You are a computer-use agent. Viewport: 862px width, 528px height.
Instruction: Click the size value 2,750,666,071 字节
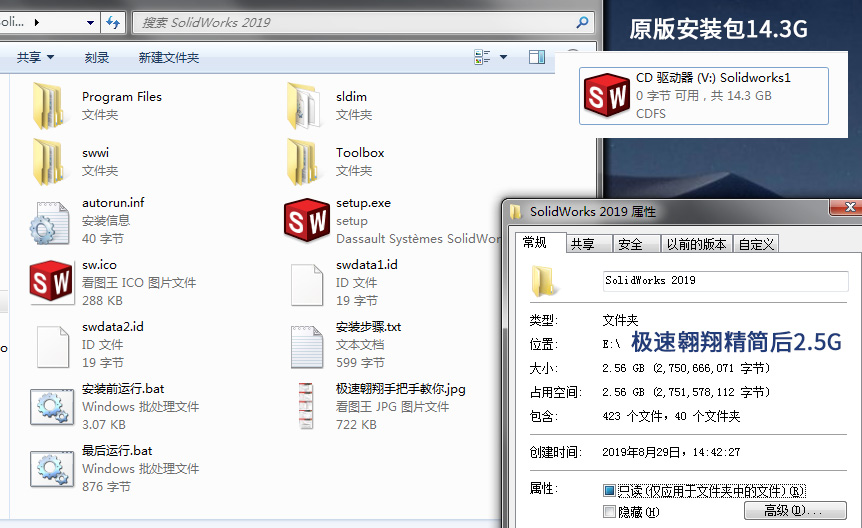click(711, 368)
